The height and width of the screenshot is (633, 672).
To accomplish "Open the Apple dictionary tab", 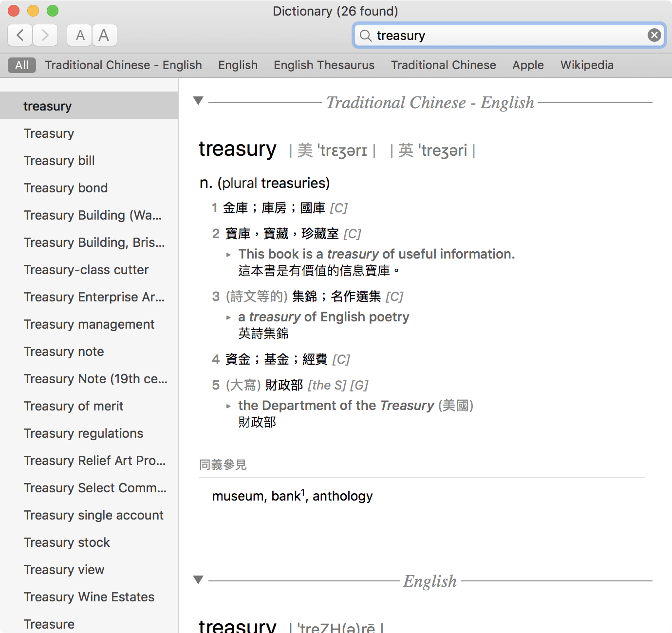I will click(x=528, y=65).
